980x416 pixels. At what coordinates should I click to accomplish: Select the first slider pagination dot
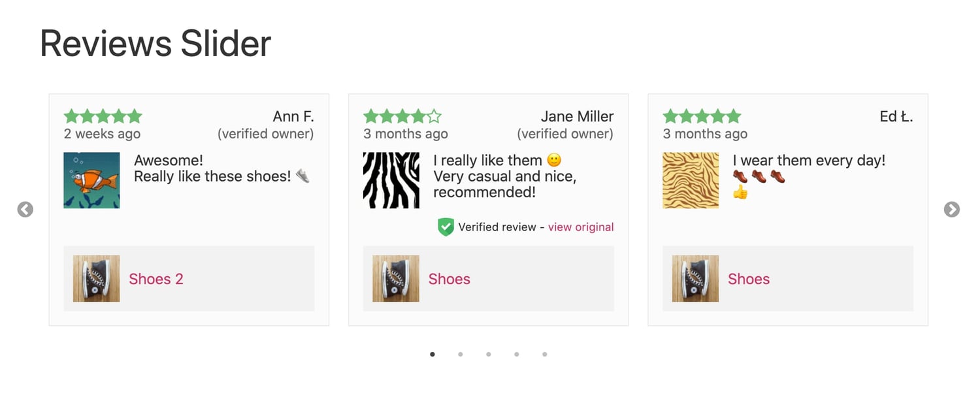pos(433,355)
